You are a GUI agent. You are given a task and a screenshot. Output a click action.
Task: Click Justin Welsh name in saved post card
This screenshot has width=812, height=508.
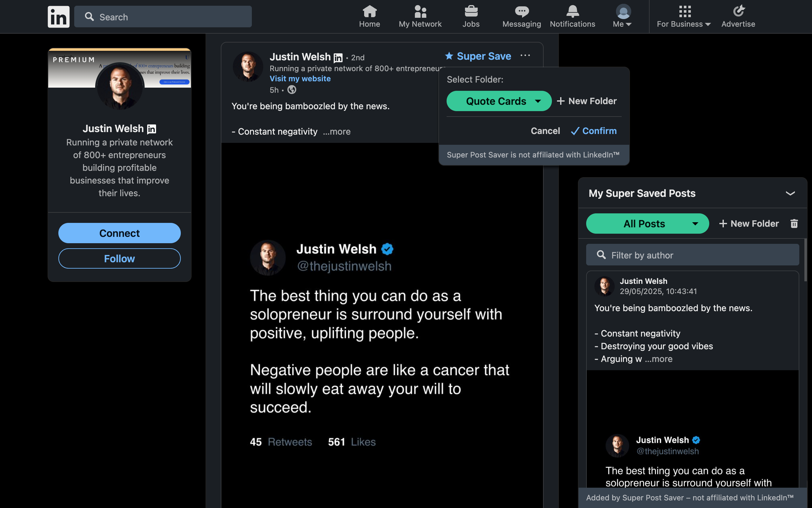[x=643, y=281]
